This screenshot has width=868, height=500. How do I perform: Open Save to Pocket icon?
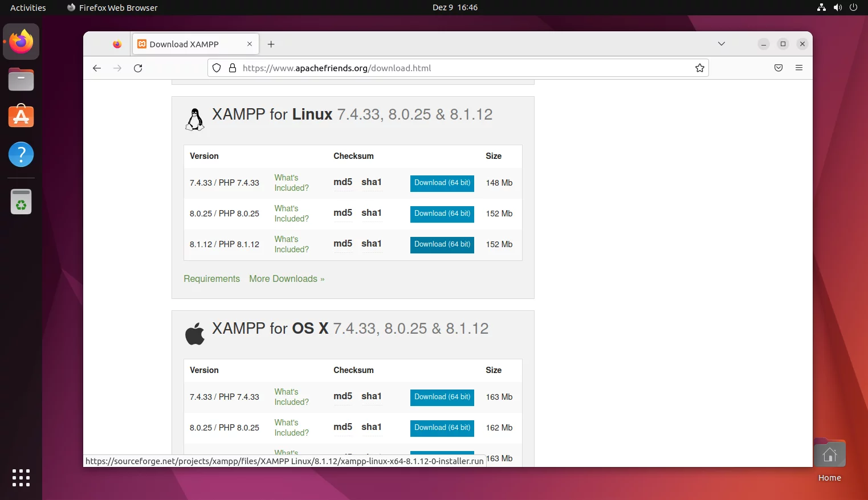pos(779,68)
